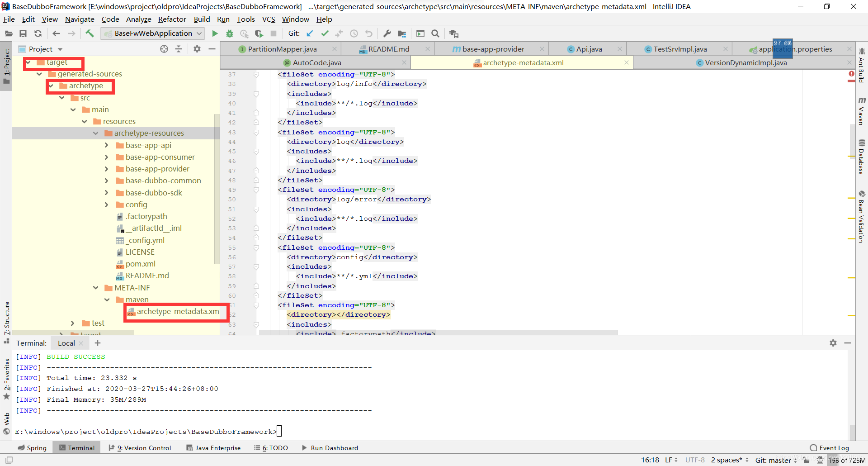
Task: Start debugging with the bug icon
Action: (x=230, y=33)
